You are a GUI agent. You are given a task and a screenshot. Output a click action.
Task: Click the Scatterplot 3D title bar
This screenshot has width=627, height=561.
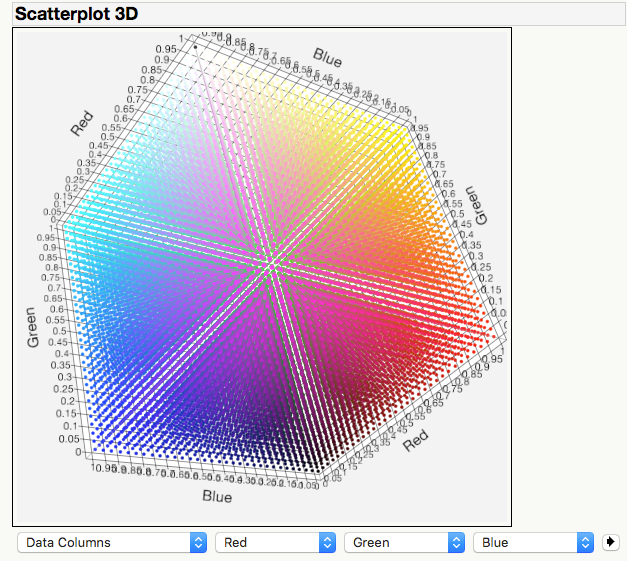pyautogui.click(x=319, y=14)
